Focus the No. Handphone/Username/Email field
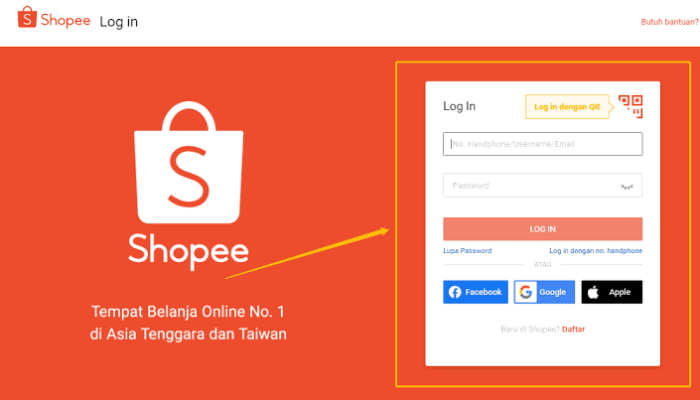 542,144
